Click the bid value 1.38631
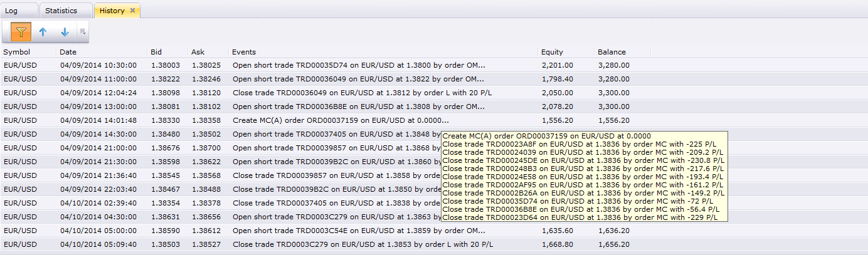Screen dimensions: 868x255 (165, 217)
